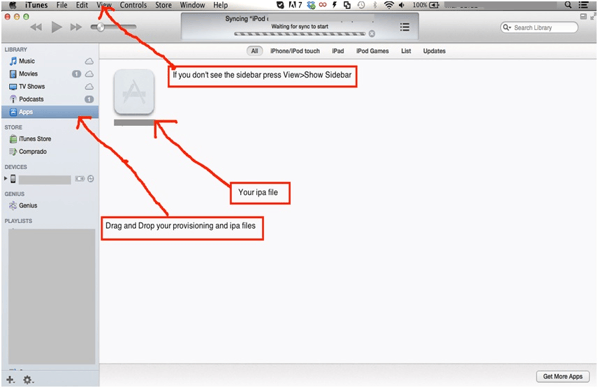Viewport: 598px width, 388px height.
Task: Click the iCloud icon beside Music
Action: coord(89,61)
